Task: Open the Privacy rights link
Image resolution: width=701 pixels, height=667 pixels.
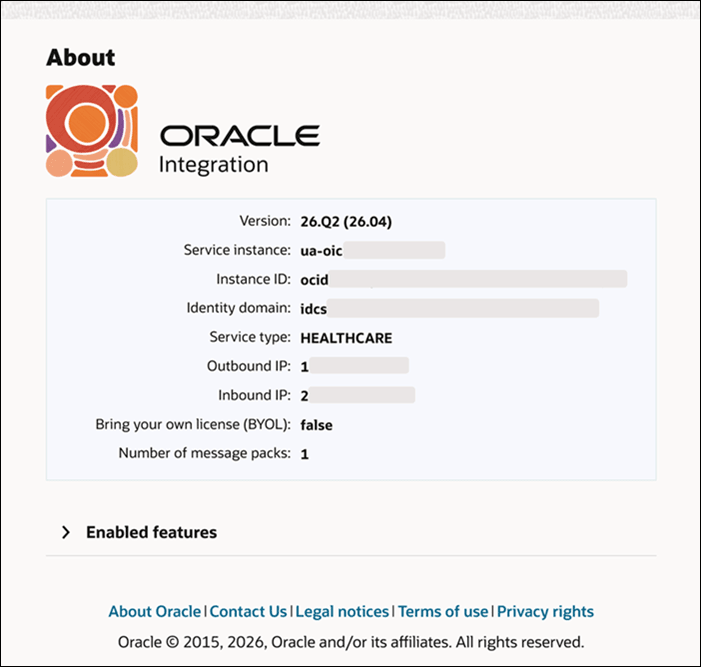Action: pos(545,611)
